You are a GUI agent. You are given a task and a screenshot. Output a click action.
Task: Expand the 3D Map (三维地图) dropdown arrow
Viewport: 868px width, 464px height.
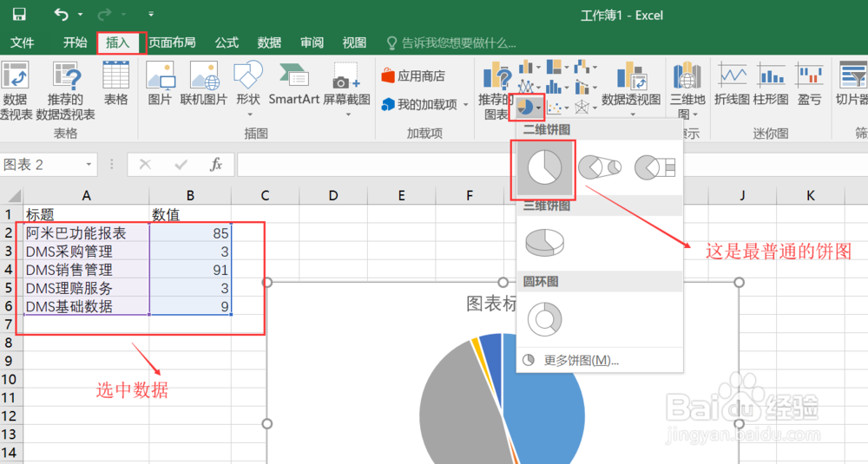tap(695, 115)
